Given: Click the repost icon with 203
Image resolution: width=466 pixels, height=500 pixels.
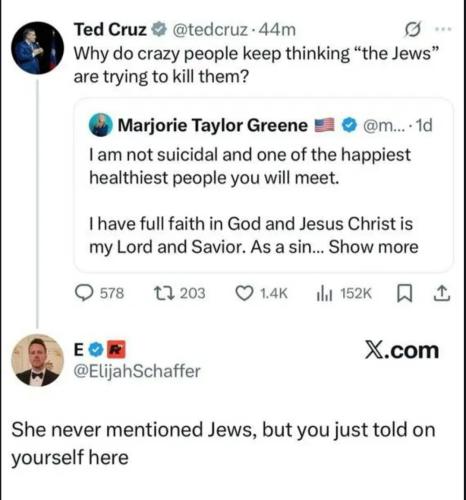Looking at the screenshot, I should (162, 293).
